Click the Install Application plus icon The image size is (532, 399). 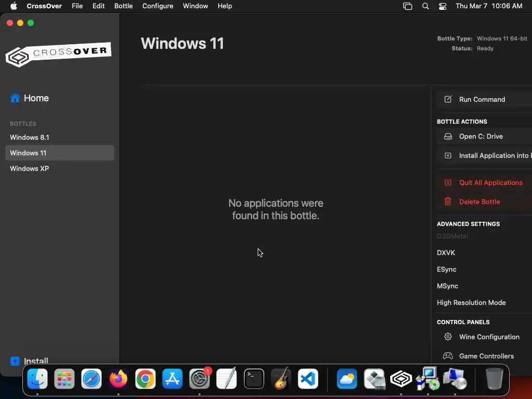click(448, 156)
